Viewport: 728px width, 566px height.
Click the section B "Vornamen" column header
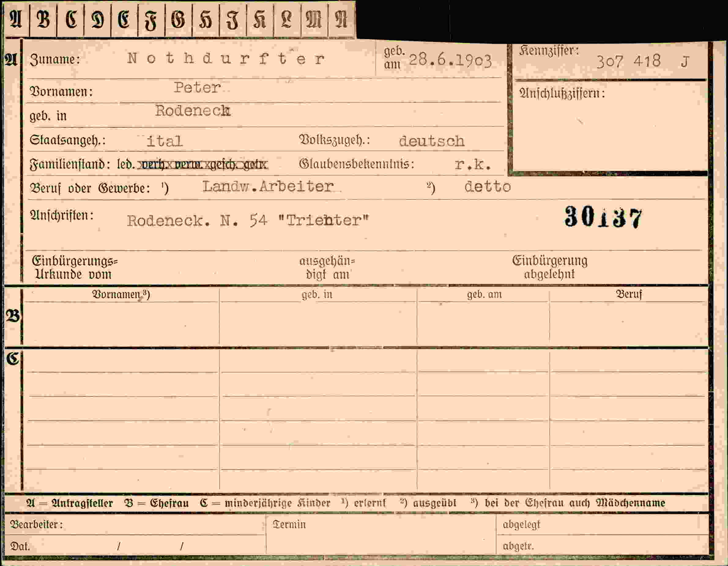tap(121, 294)
